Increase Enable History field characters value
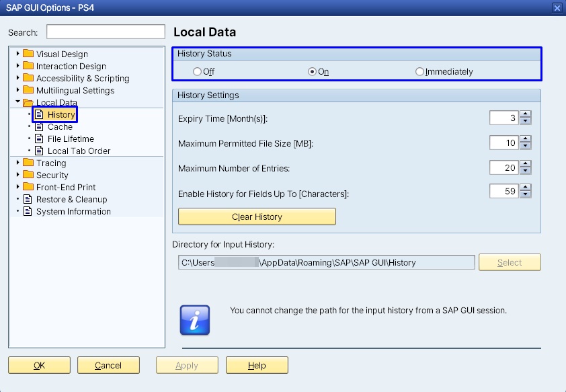 [x=526, y=188]
